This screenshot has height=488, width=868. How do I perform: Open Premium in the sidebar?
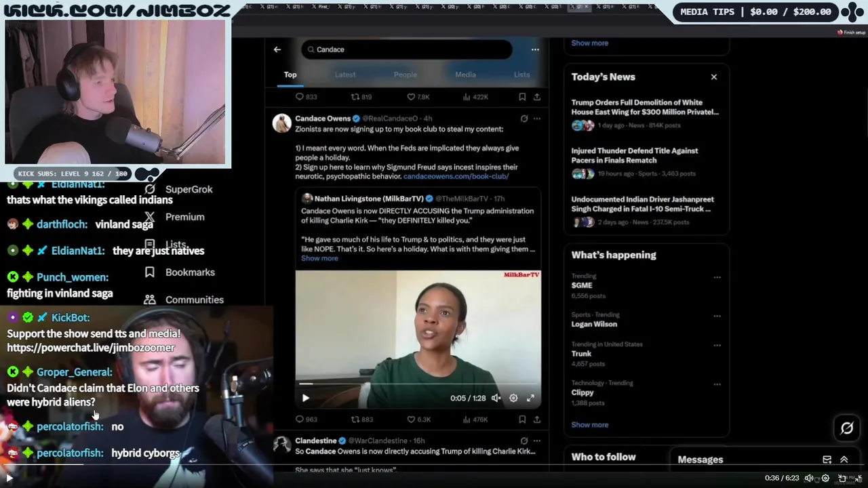pyautogui.click(x=175, y=217)
